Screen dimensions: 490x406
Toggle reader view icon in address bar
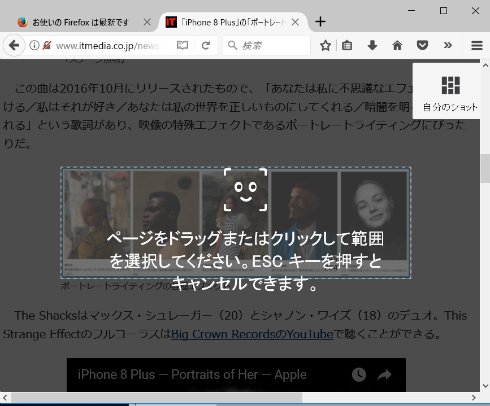tap(182, 45)
